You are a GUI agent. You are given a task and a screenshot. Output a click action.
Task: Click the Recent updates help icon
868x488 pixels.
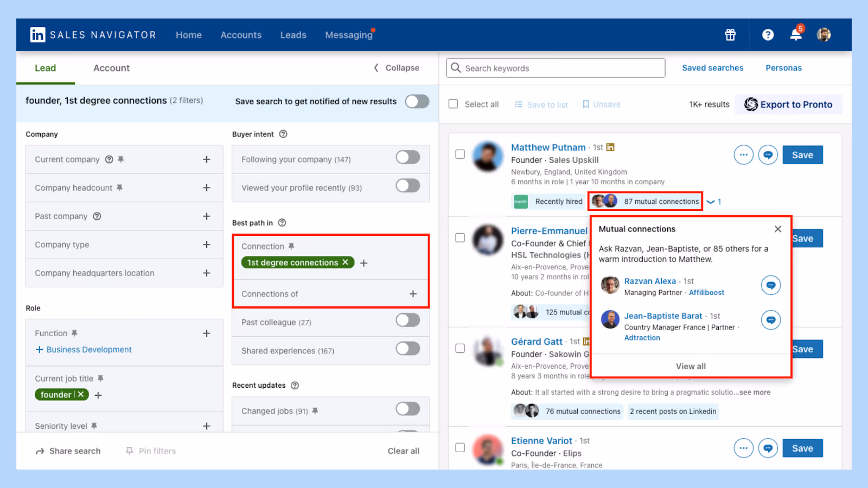295,386
